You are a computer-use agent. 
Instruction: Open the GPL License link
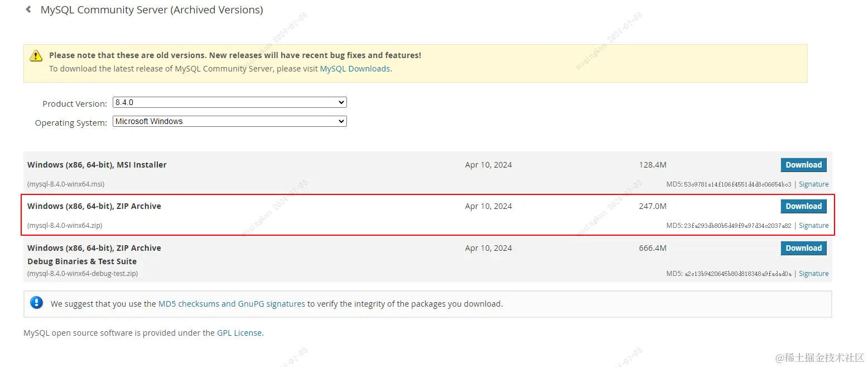(x=239, y=332)
